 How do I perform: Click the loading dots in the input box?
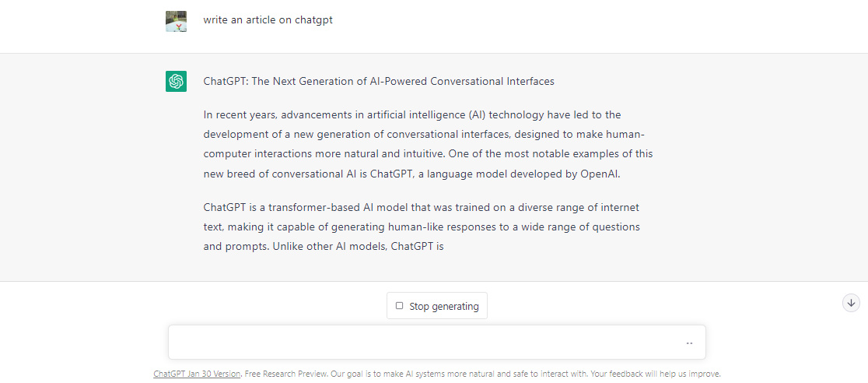pyautogui.click(x=689, y=343)
